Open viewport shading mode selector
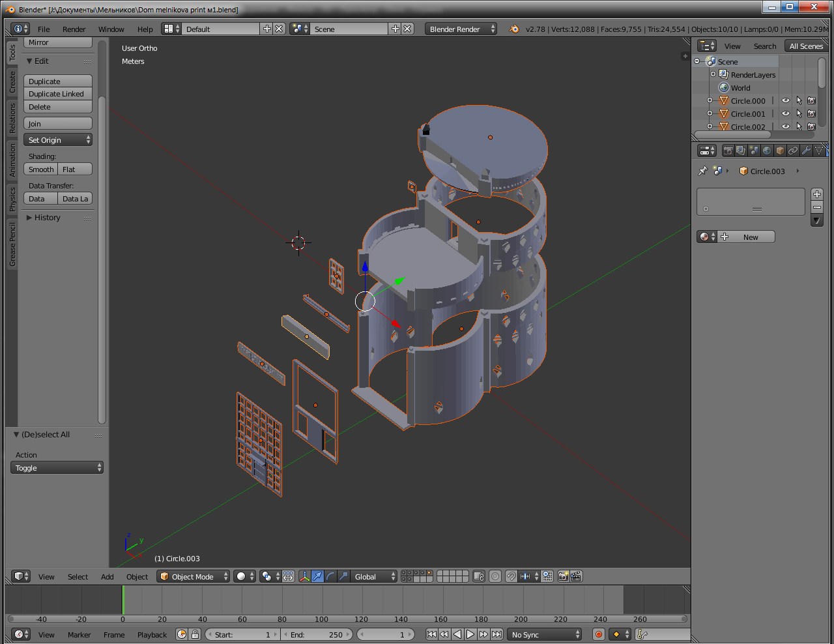This screenshot has width=834, height=644. (245, 576)
